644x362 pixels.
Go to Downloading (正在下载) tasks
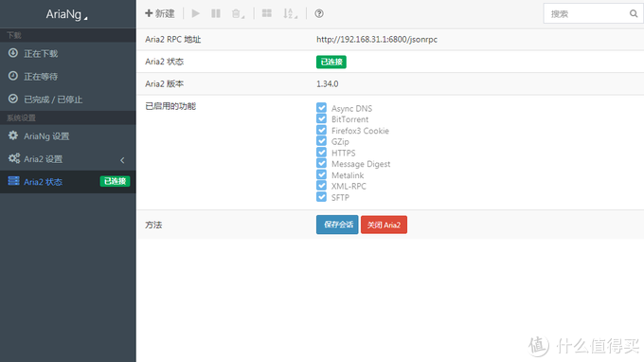(x=68, y=53)
